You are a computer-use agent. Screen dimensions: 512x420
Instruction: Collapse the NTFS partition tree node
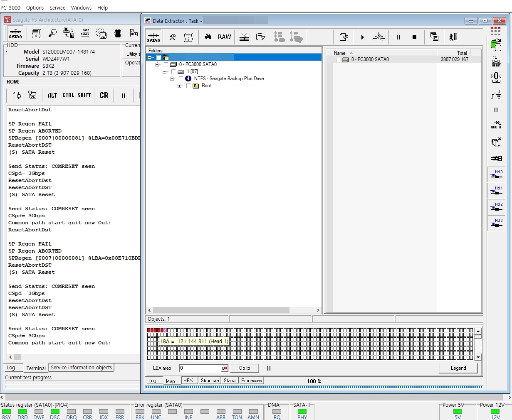point(172,79)
